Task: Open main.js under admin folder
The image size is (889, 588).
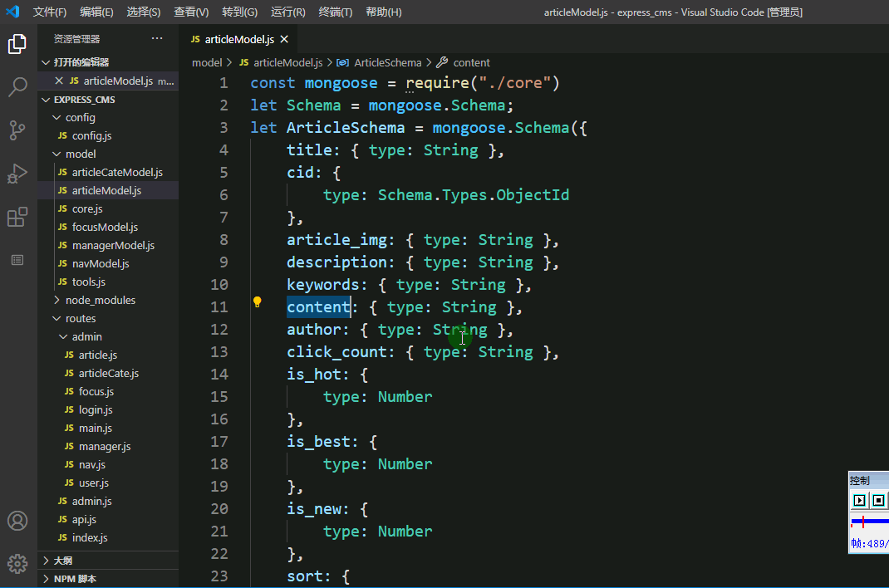Action: click(108, 429)
